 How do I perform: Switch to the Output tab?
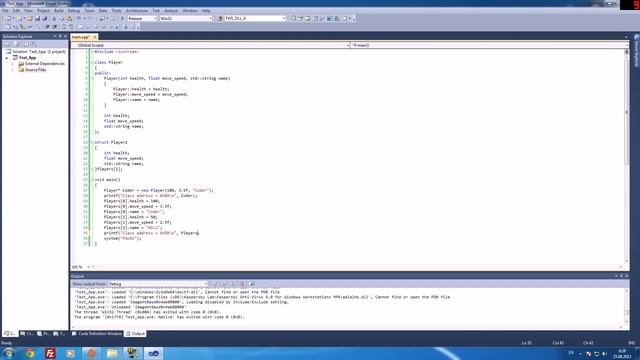point(136,333)
